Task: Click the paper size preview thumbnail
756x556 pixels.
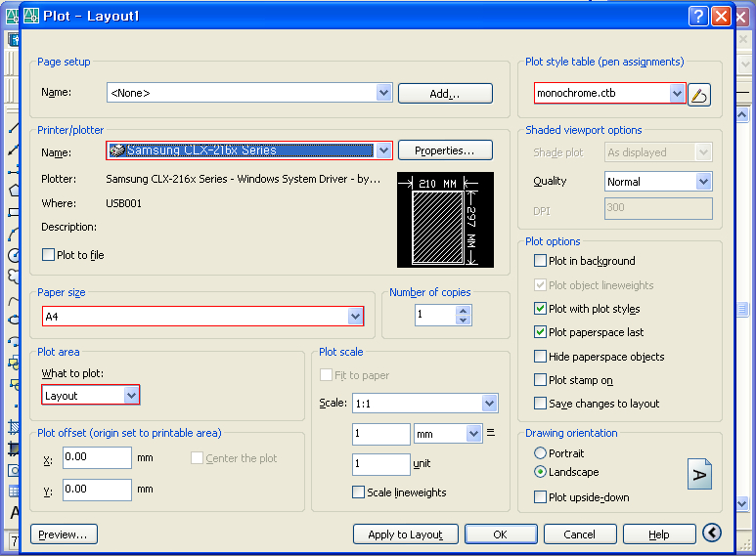Action: click(445, 220)
